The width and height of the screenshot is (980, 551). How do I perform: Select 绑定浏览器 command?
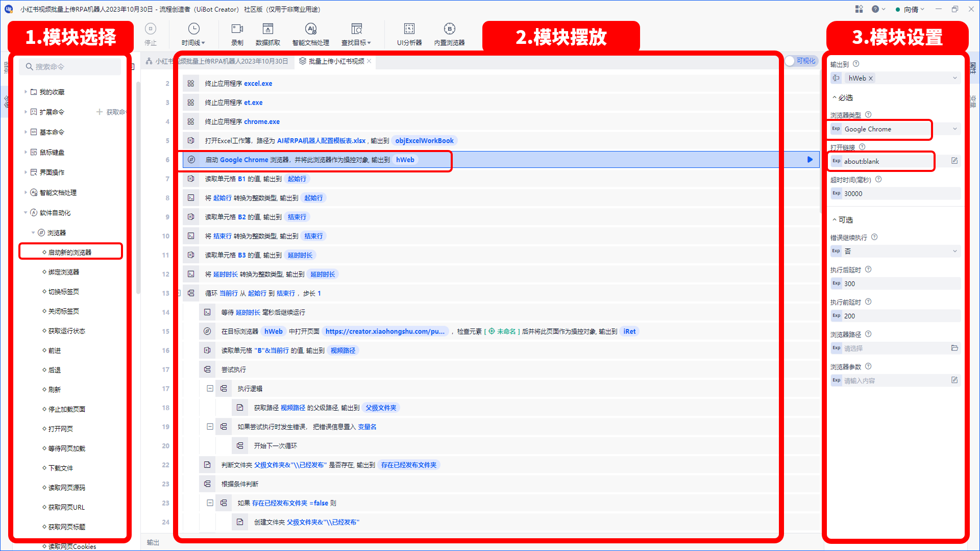64,272
